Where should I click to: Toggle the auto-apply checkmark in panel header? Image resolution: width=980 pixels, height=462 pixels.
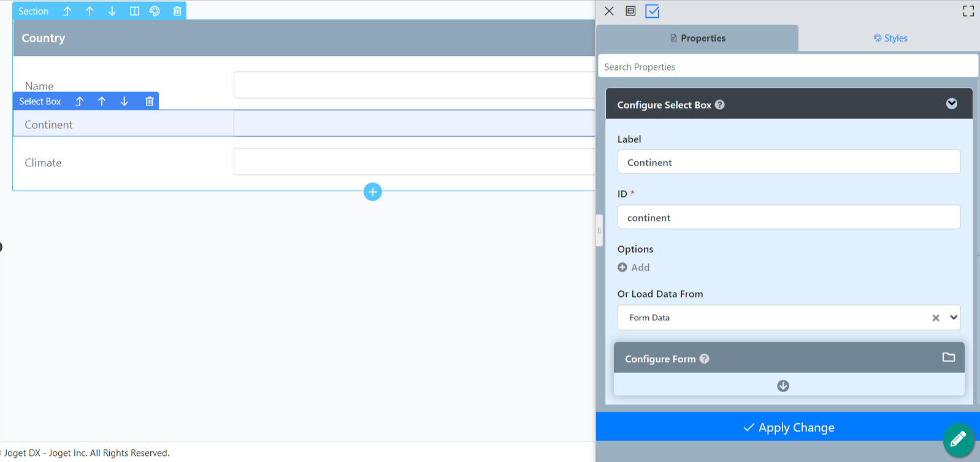[x=652, y=11]
